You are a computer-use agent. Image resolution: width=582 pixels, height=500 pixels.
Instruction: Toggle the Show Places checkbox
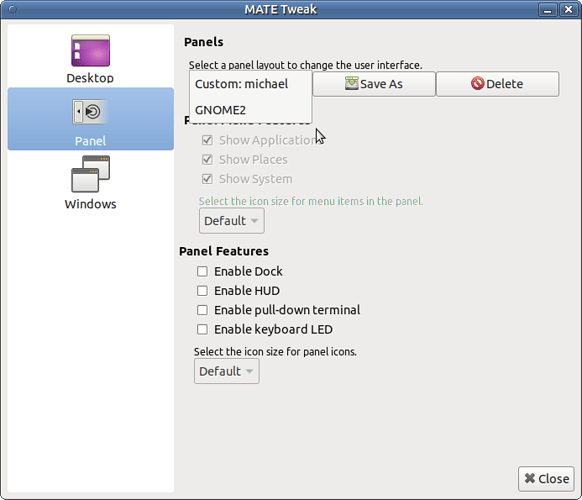point(207,160)
